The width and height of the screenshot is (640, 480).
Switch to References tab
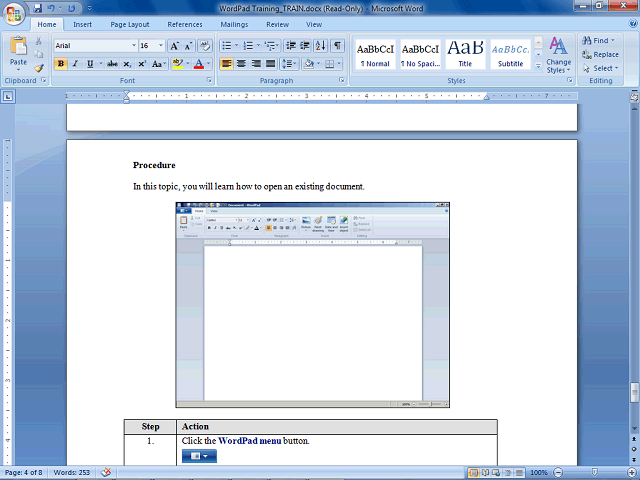coord(185,24)
